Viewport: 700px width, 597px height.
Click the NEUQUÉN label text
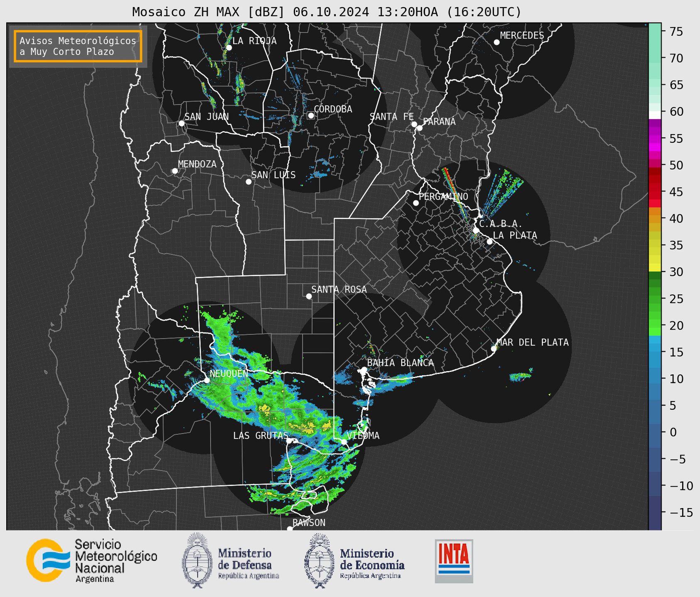click(x=229, y=373)
